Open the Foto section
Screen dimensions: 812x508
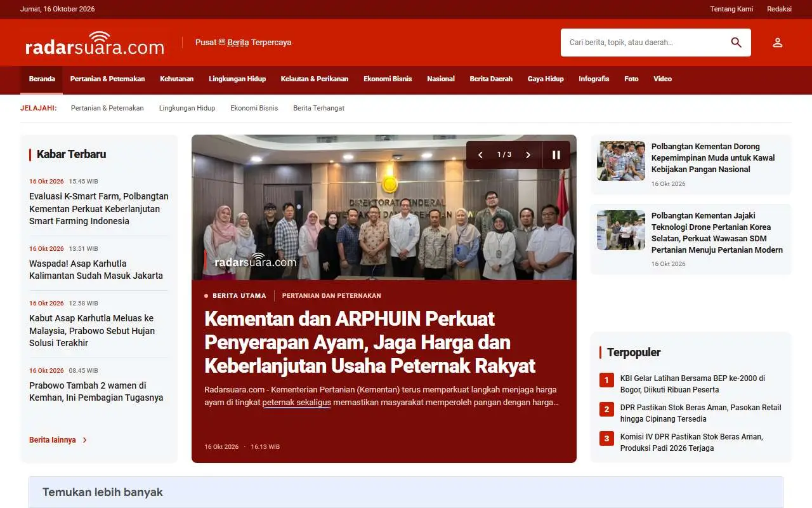[x=631, y=79]
